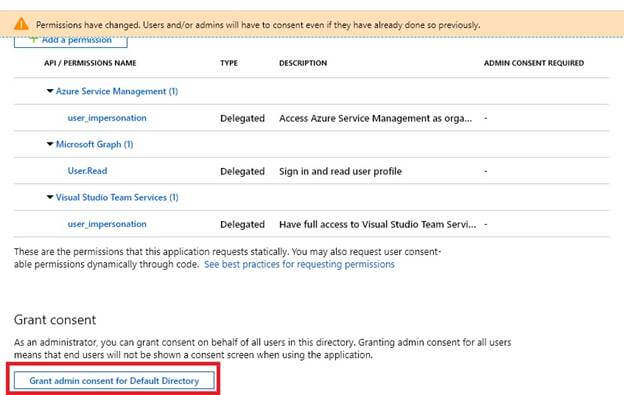Viewport: 624px width, 395px height.
Task: Select the DESCRIPTION column header
Action: click(x=303, y=63)
